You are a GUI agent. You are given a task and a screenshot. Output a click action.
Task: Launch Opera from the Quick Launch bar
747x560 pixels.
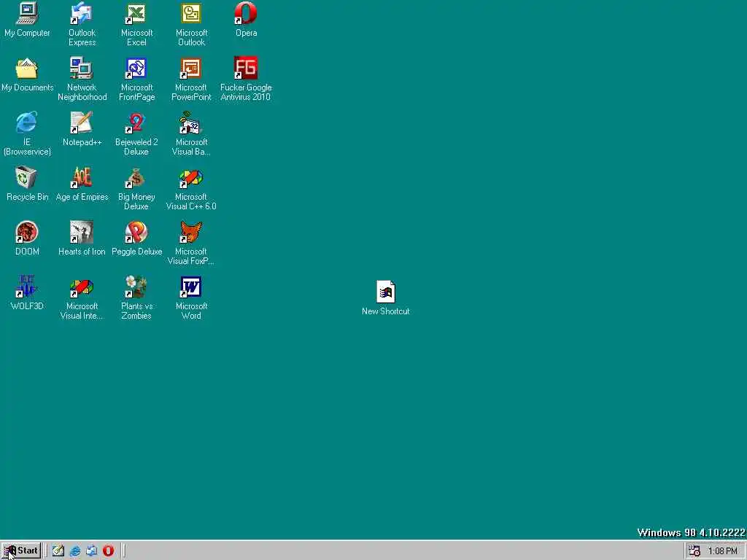click(x=108, y=551)
